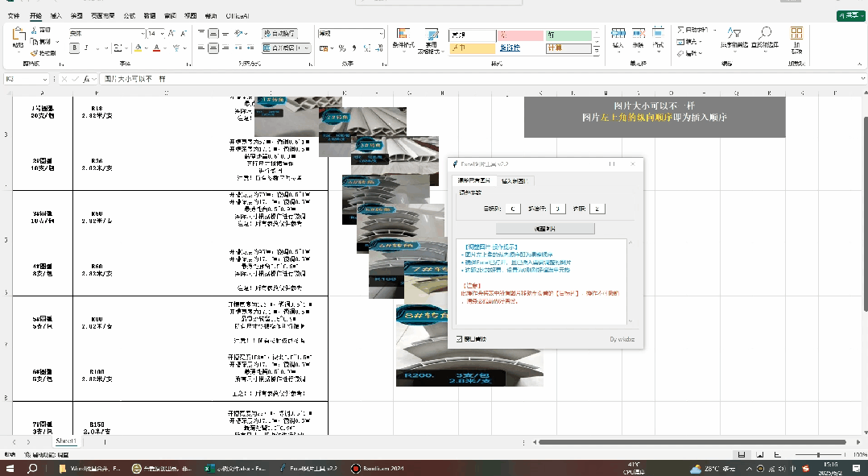Click the AutoSum sigma icon

[x=680, y=30]
